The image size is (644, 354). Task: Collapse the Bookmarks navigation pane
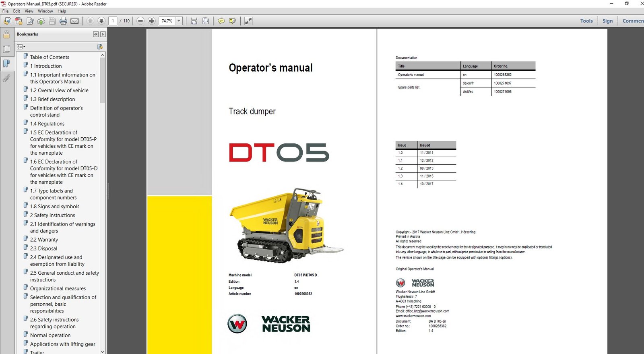(x=95, y=34)
